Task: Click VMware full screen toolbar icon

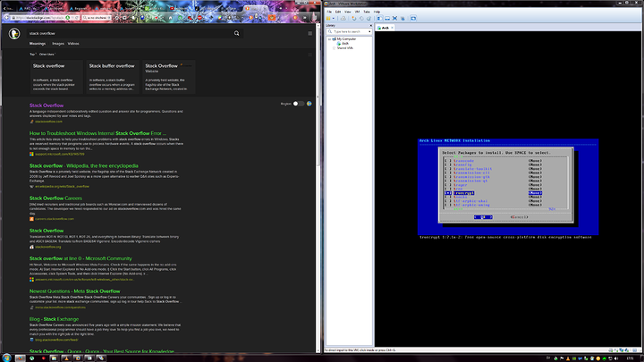Action: [394, 18]
